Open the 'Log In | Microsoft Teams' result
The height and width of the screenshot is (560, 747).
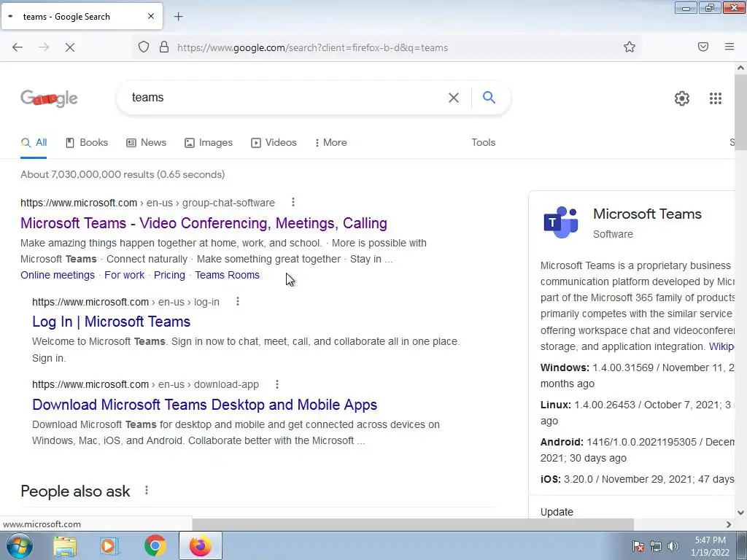coord(112,322)
